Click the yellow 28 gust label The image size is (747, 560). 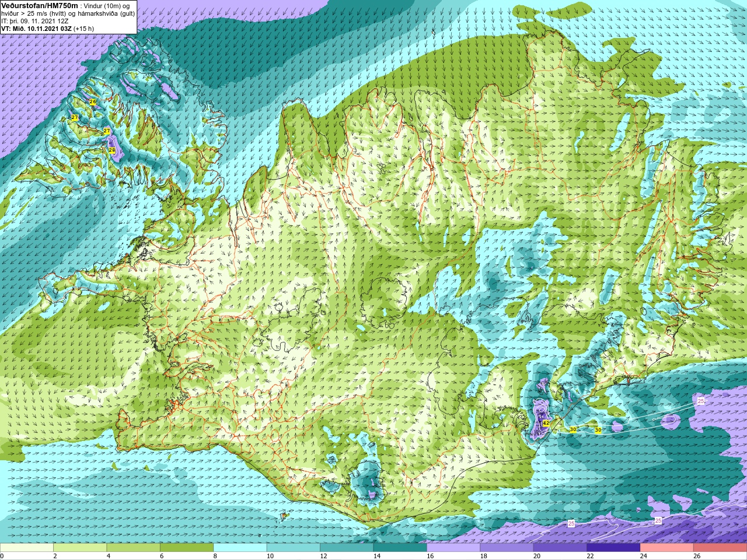pos(112,150)
